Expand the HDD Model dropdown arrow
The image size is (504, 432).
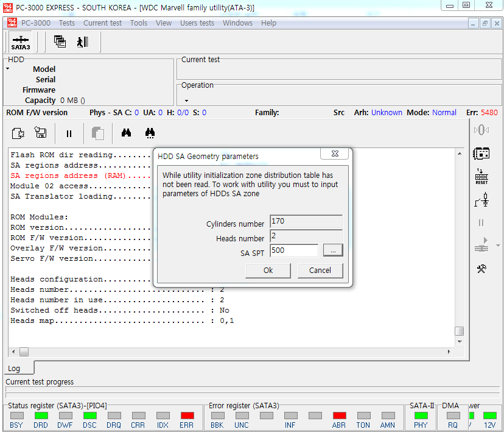8,69
